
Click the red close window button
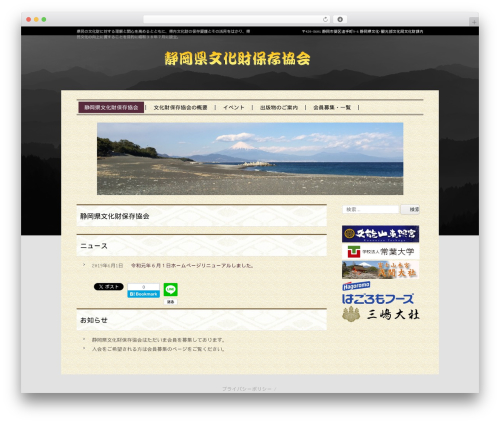tap(29, 19)
